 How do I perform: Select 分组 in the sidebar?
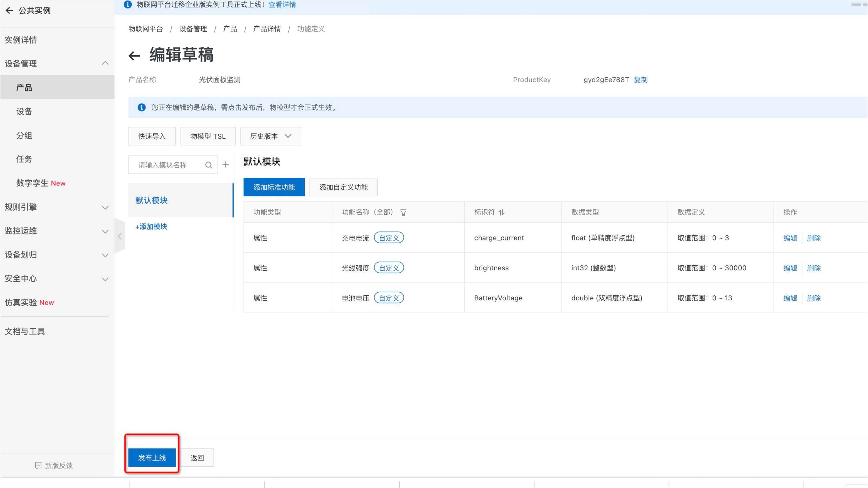click(x=24, y=135)
